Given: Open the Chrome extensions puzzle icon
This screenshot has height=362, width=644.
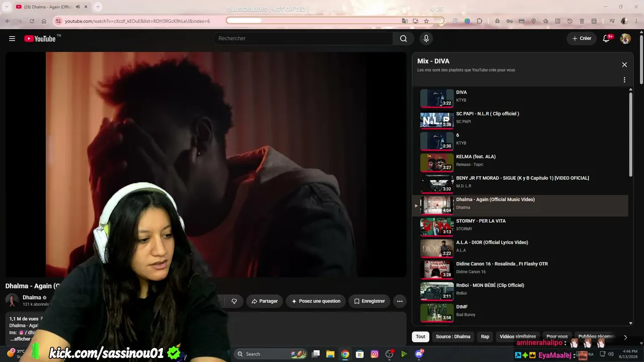Looking at the screenshot, I should (x=479, y=21).
